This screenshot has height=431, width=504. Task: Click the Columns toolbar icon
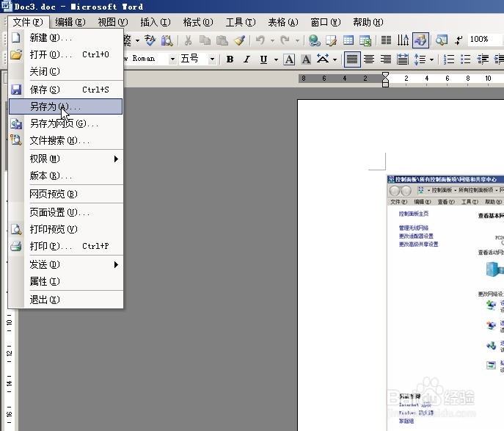pyautogui.click(x=386, y=40)
